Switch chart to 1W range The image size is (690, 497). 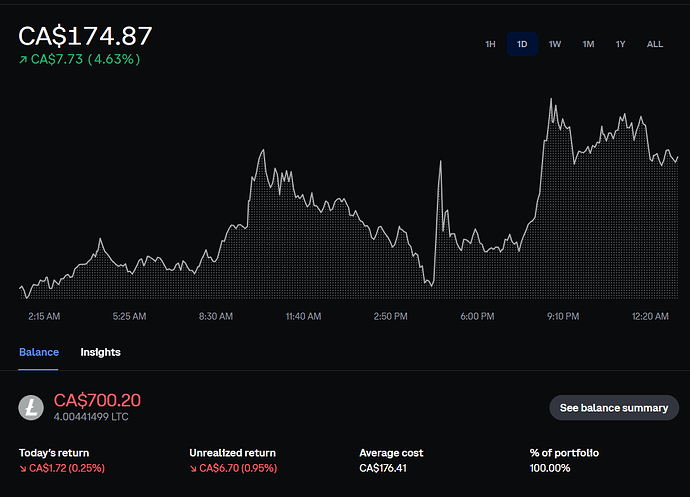click(x=554, y=44)
